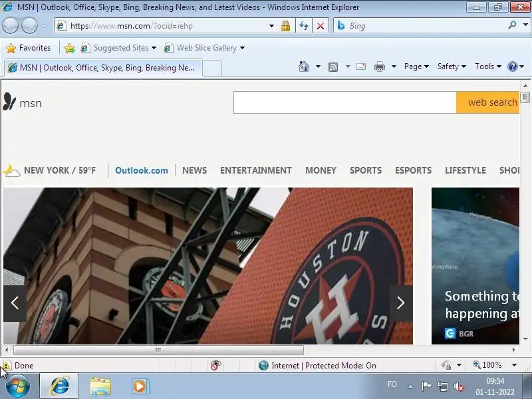
Task: Open the Page menu
Action: coord(416,66)
